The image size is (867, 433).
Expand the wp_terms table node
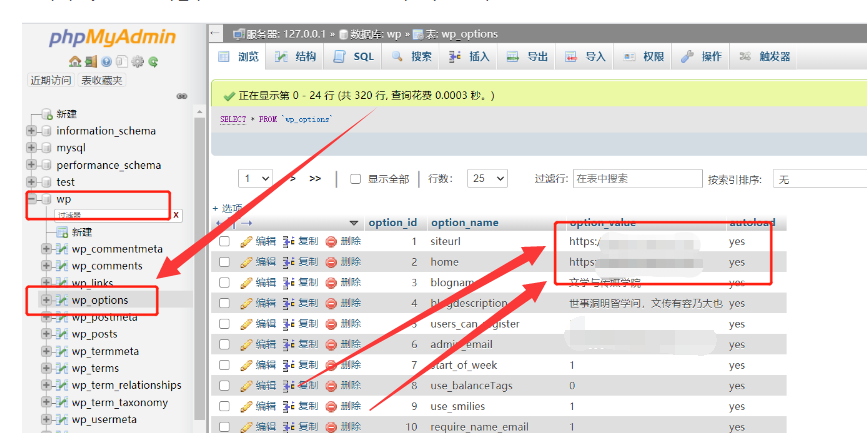[46, 368]
